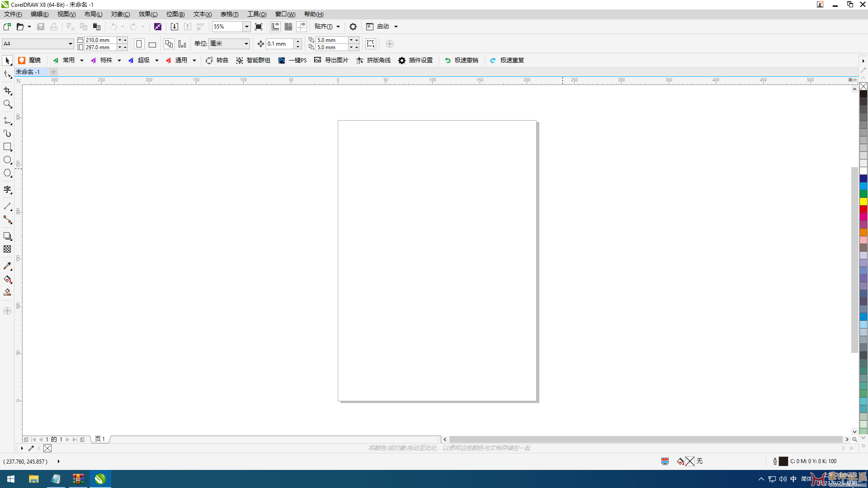Switch page to landscape orientation

(152, 44)
